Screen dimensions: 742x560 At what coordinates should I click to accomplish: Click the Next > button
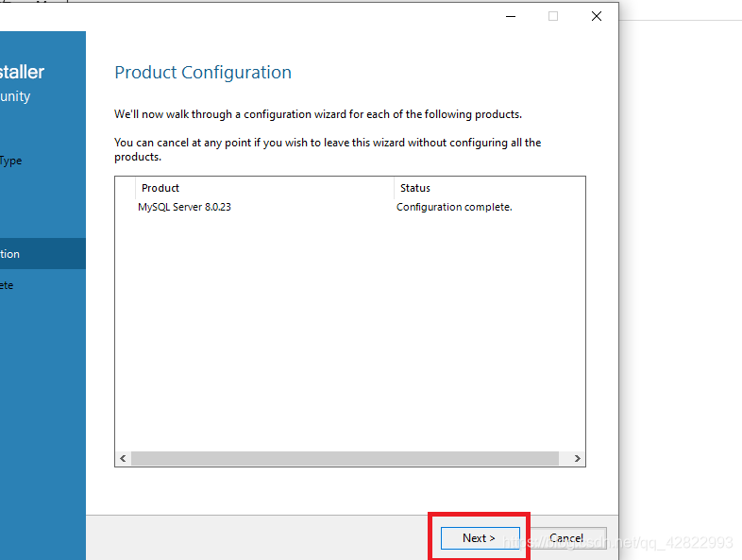(x=480, y=538)
